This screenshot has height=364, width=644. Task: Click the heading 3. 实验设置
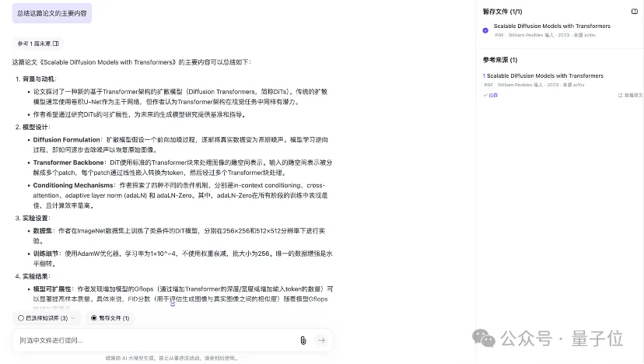[33, 218]
